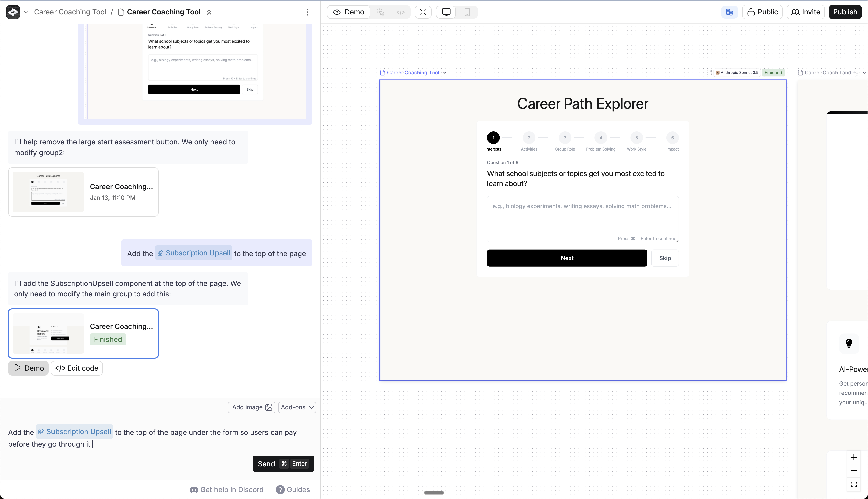The height and width of the screenshot is (499, 868).
Task: Collapse the page title chevron
Action: [x=209, y=12]
